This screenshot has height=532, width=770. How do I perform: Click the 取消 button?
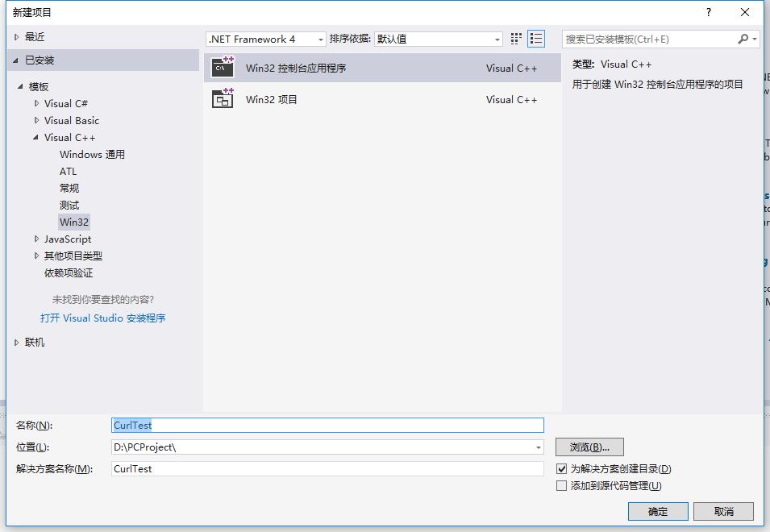(x=723, y=511)
